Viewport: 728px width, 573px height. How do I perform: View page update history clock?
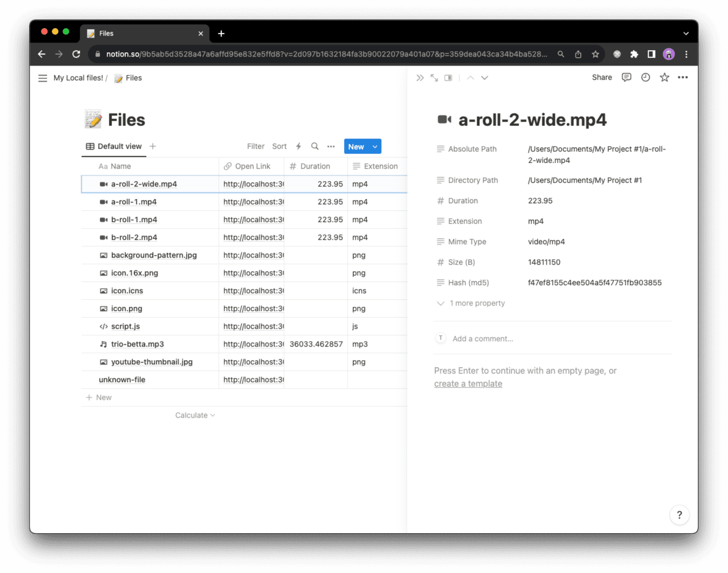(645, 78)
